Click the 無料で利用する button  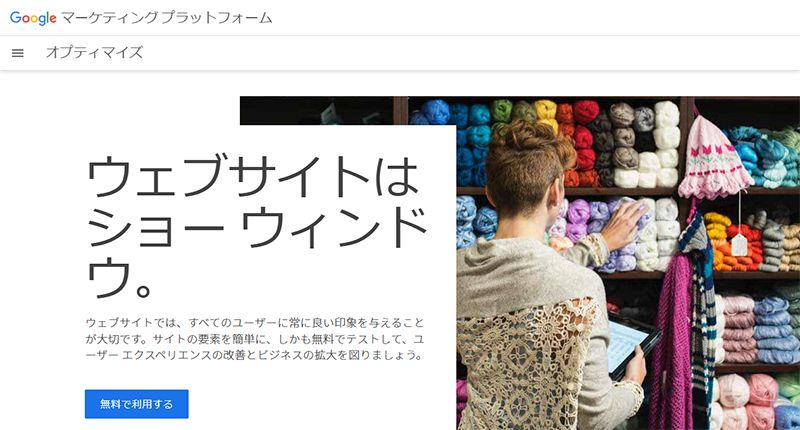[x=137, y=404]
